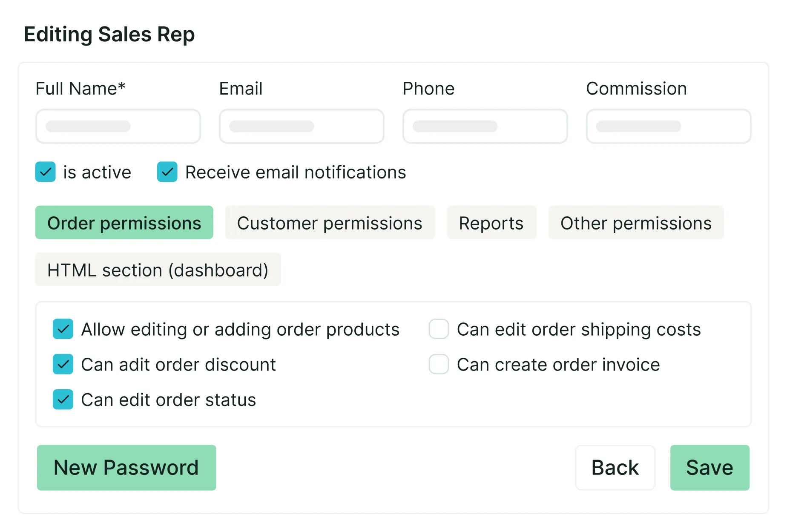Click into the Full Name field
787x532 pixels.
click(118, 127)
